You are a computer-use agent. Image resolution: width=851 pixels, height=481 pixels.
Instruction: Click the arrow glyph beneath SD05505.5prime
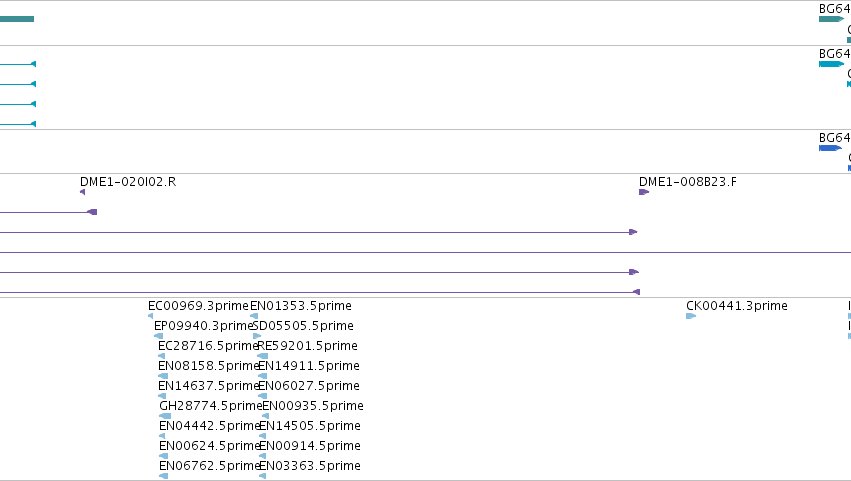tap(257, 336)
